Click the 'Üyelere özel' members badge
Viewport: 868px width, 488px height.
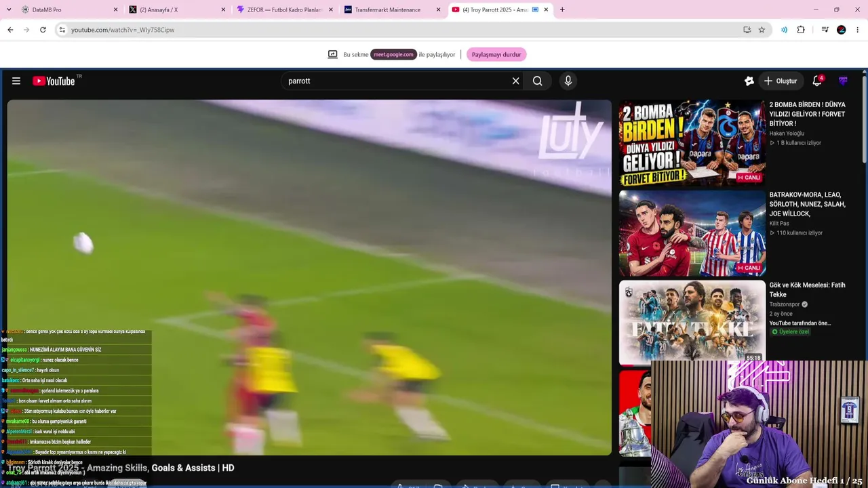[791, 332]
